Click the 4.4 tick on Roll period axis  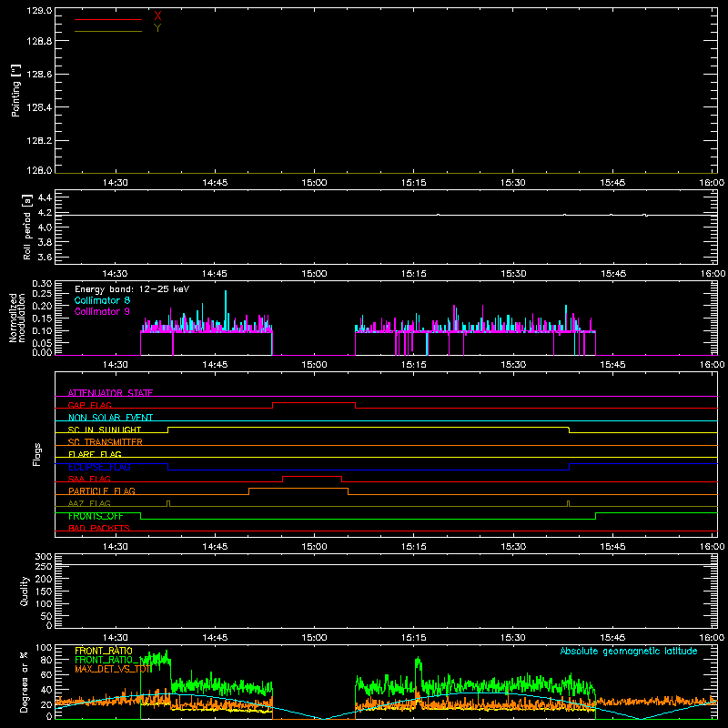(x=45, y=198)
